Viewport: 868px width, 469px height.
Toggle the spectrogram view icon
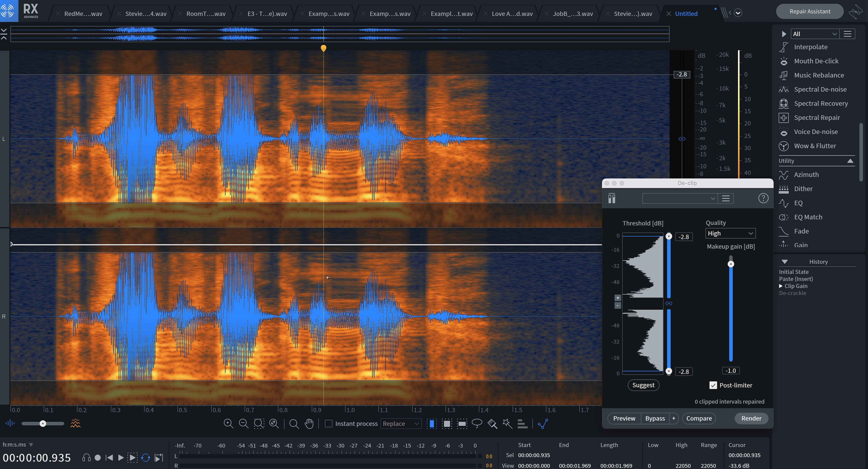(x=75, y=424)
